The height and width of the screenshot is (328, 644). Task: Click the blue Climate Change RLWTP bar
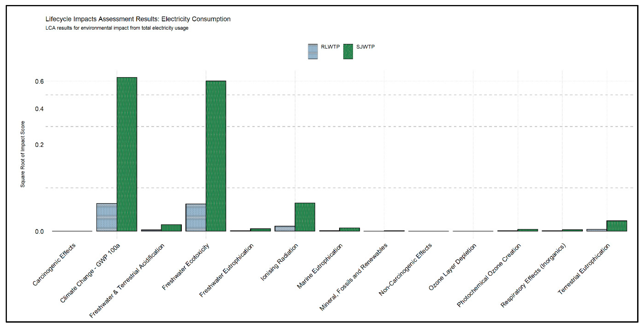click(107, 217)
